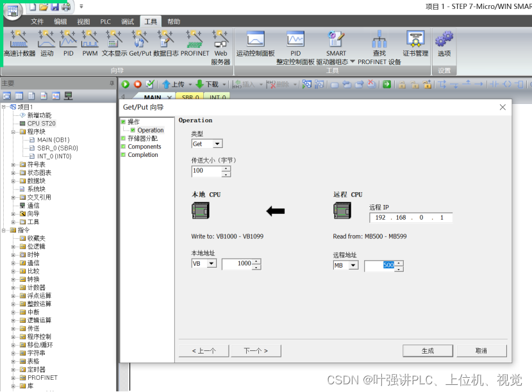Open the View (视图) ribbon tab
Screen dimensions: 532x392
83,22
